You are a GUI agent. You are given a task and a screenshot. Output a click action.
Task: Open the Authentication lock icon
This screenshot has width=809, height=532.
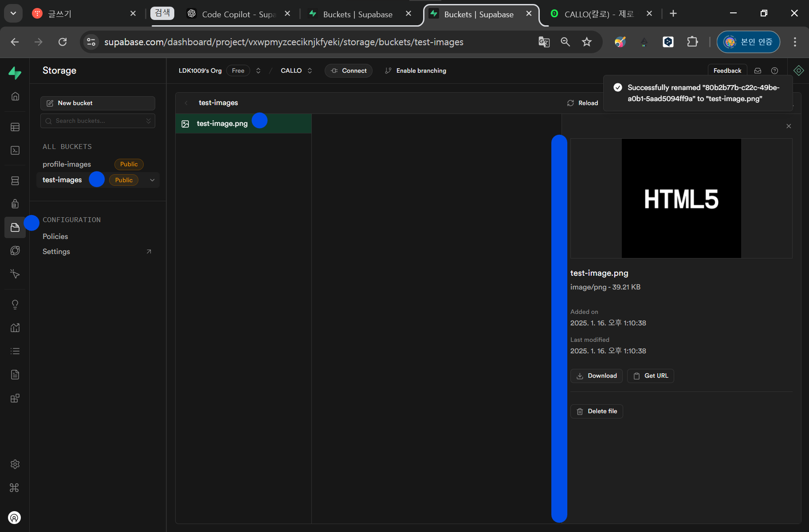[x=15, y=204]
